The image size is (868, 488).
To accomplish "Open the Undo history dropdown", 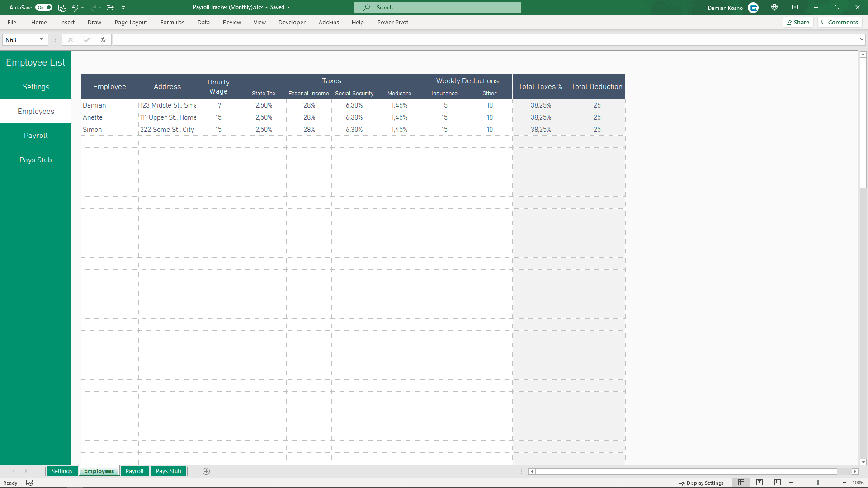I will [83, 8].
